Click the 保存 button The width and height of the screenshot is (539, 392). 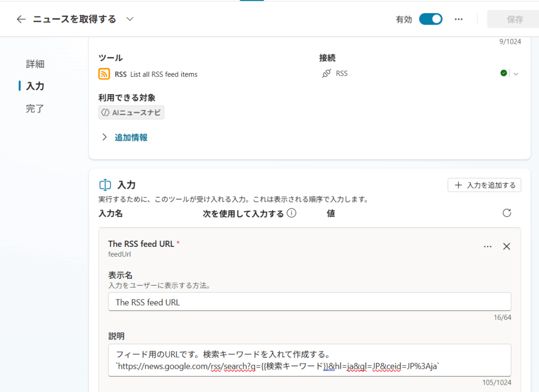pos(514,19)
